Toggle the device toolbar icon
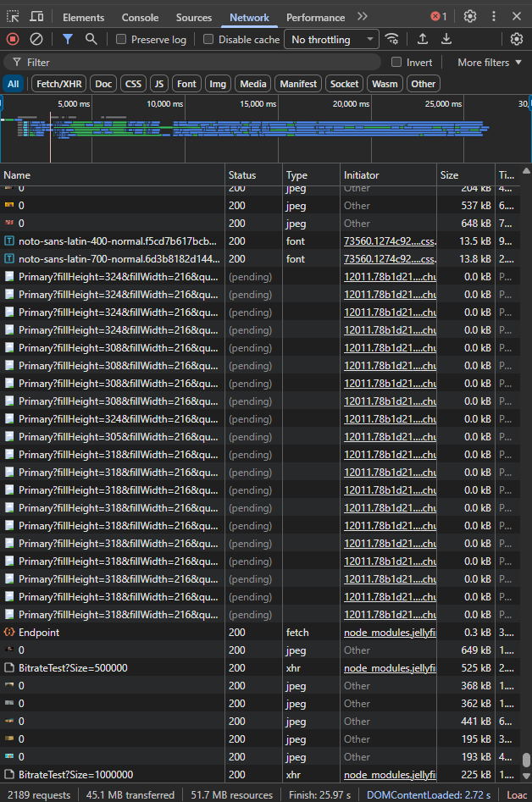 coord(36,17)
